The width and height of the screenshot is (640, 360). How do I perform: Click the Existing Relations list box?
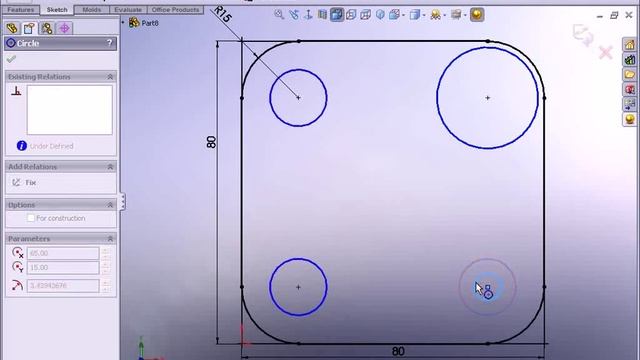[69, 110]
